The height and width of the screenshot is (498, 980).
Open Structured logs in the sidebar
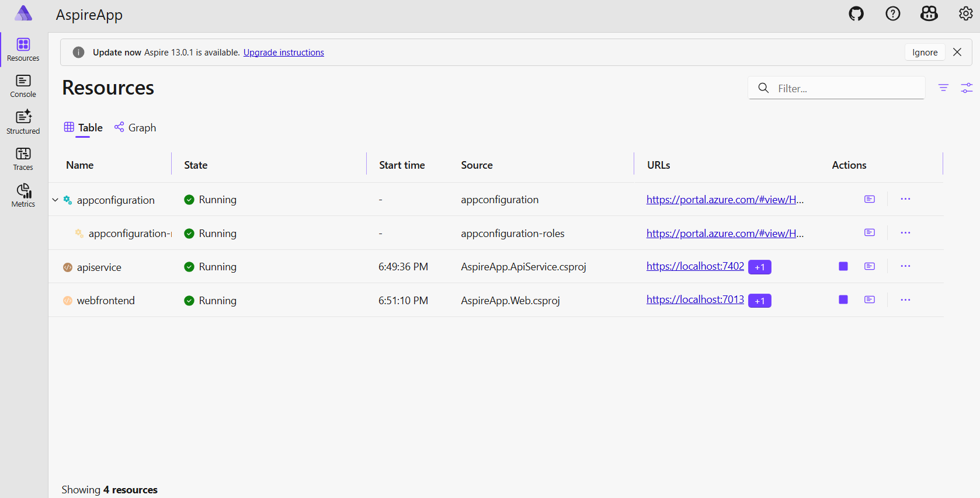(x=23, y=123)
